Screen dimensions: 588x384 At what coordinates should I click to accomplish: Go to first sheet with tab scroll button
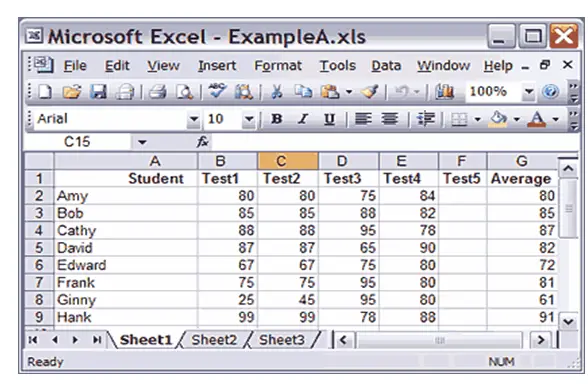click(33, 340)
